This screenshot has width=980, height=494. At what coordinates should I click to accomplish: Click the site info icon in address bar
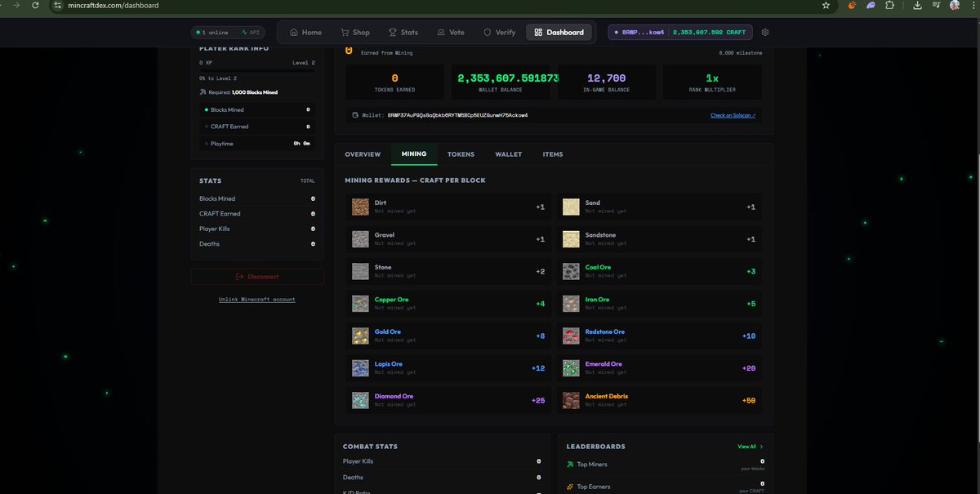point(57,5)
